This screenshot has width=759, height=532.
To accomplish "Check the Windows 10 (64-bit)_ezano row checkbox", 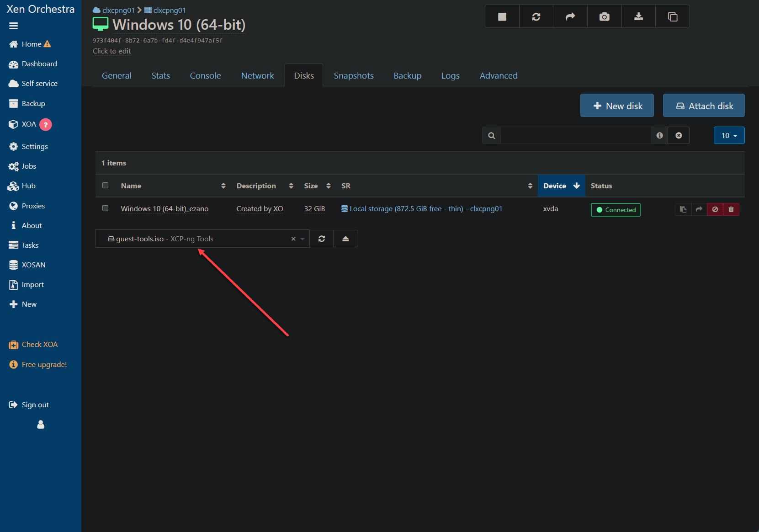I will tap(106, 208).
